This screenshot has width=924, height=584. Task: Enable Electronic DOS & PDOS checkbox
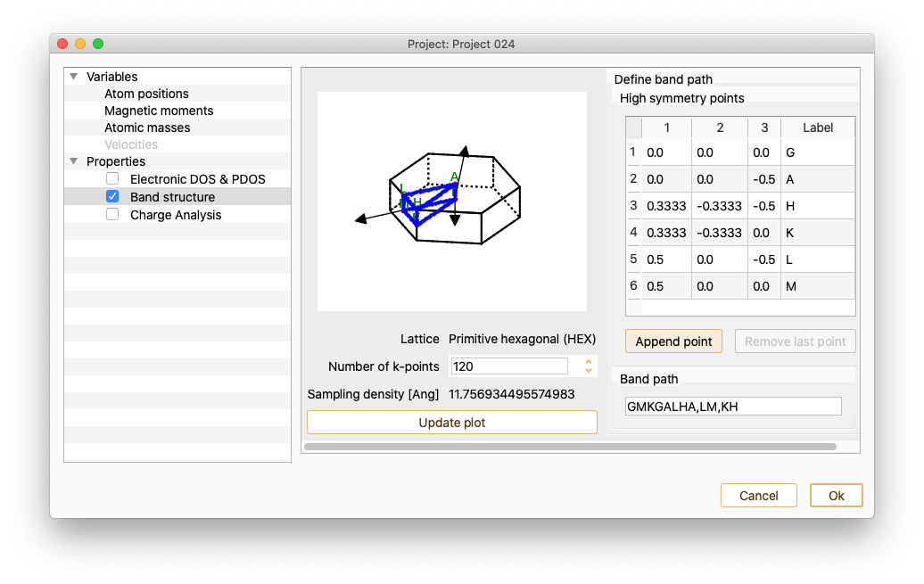(112, 178)
